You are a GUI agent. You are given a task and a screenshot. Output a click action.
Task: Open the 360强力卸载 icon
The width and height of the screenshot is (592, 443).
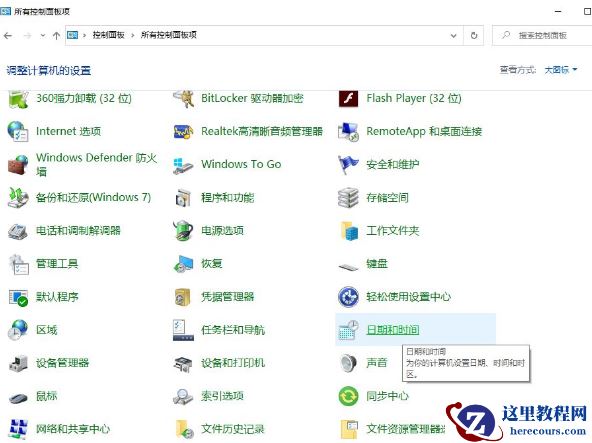click(x=18, y=100)
